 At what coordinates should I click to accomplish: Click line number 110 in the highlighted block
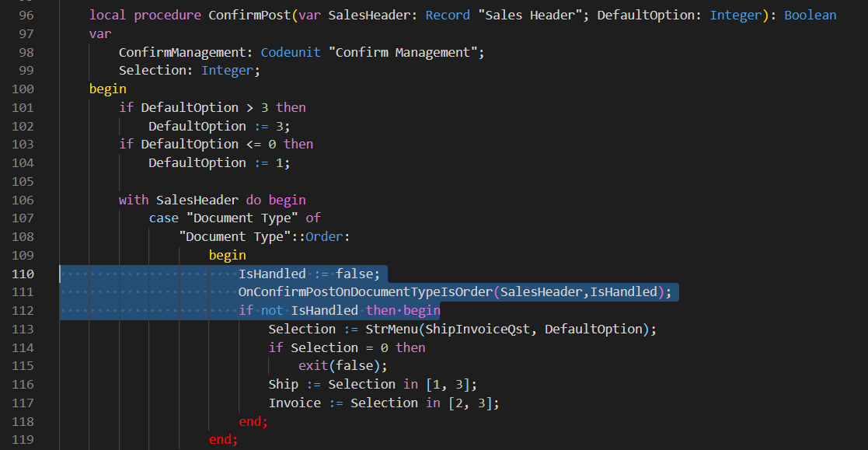click(x=23, y=274)
